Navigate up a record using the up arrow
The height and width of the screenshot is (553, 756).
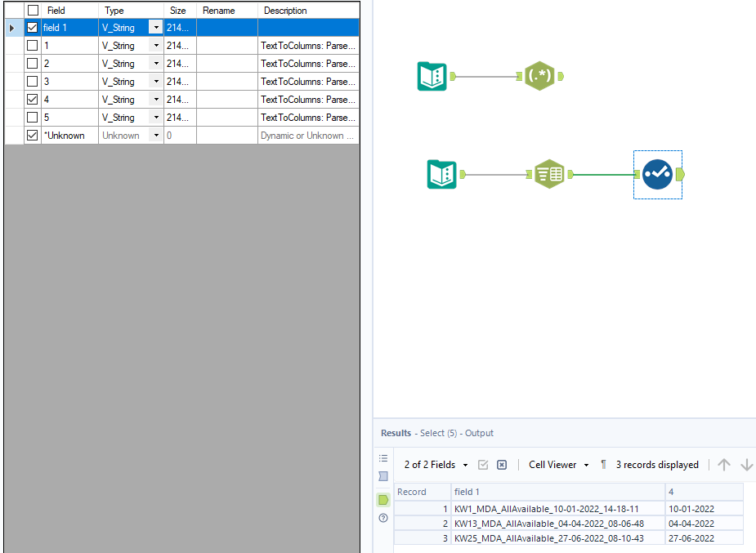[723, 464]
